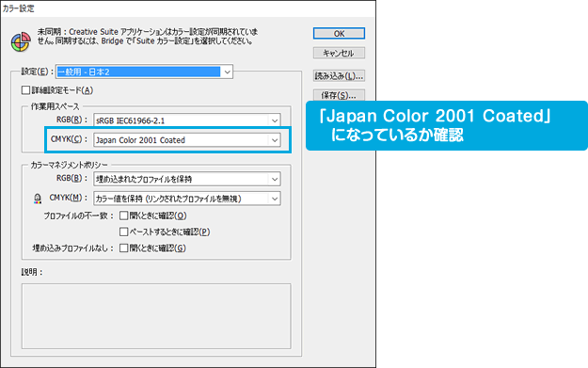Enable the 詳細設定モード checkbox

[26, 90]
